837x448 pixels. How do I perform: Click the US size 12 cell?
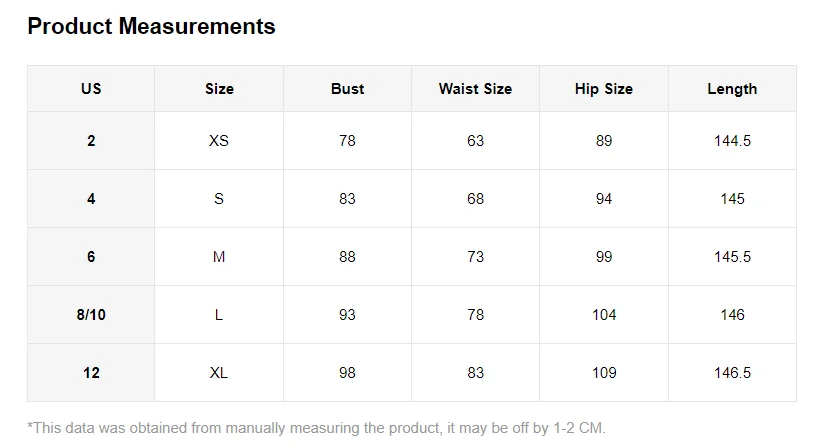pyautogui.click(x=91, y=373)
